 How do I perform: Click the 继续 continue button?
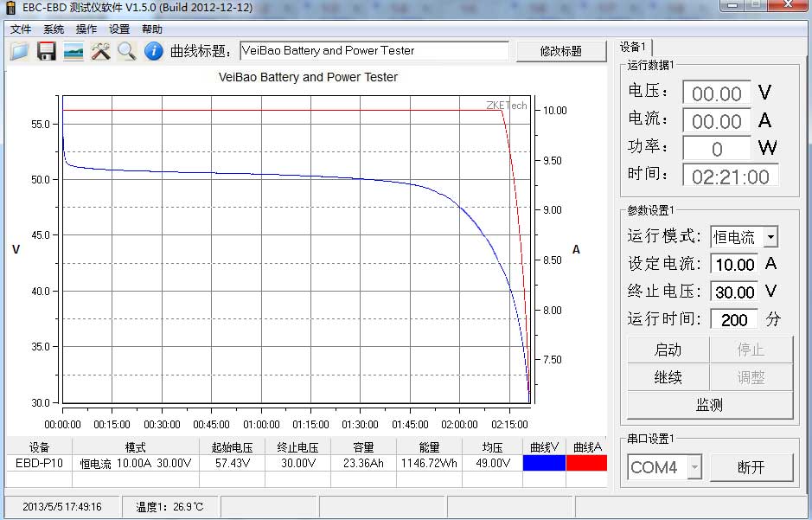[x=668, y=377]
